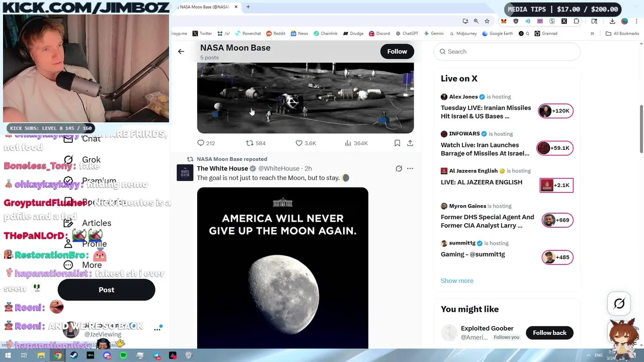Bookmark this page with the star icon
The width and height of the screenshot is (644, 362).
tap(487, 21)
